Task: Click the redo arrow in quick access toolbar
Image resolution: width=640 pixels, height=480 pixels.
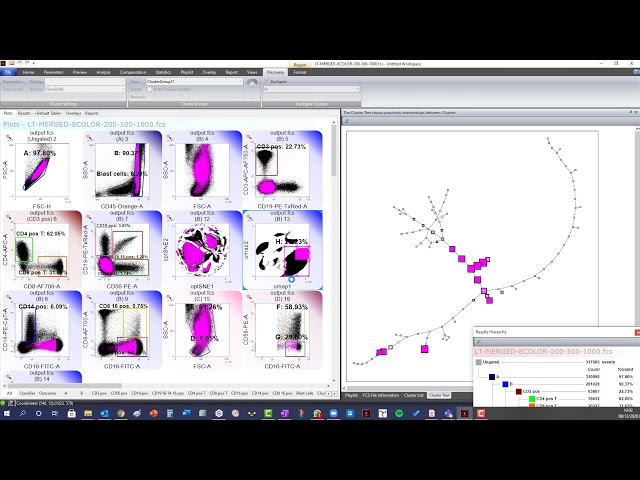Action: (27, 63)
